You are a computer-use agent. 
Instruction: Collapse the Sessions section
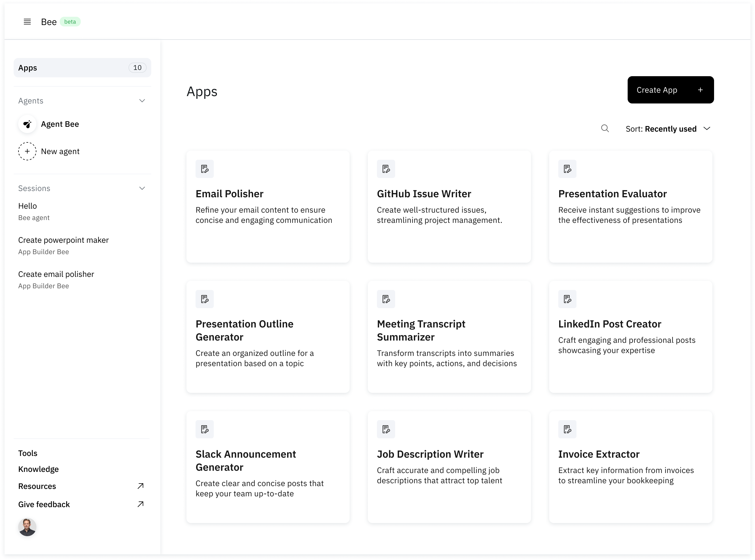tap(142, 188)
